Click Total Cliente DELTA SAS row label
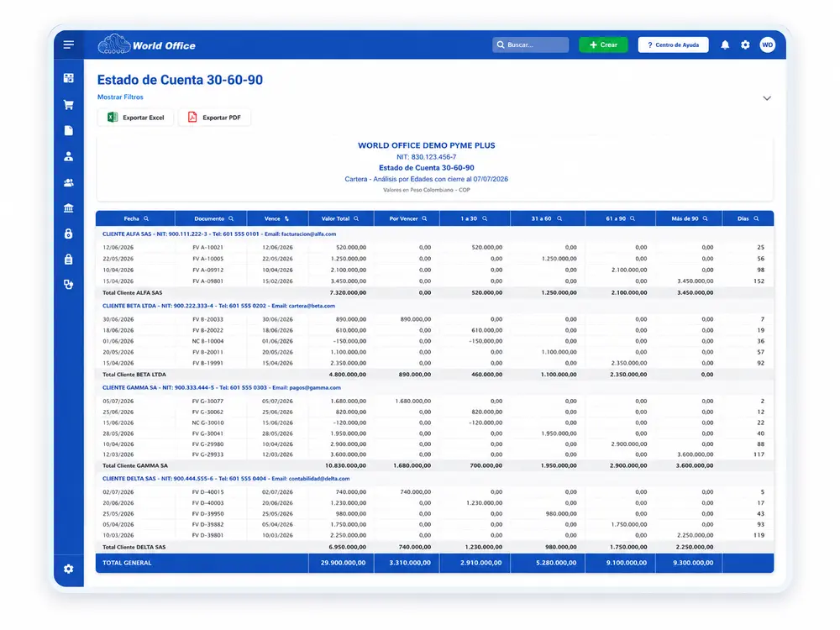Screen dimensions: 840x630 click(134, 547)
